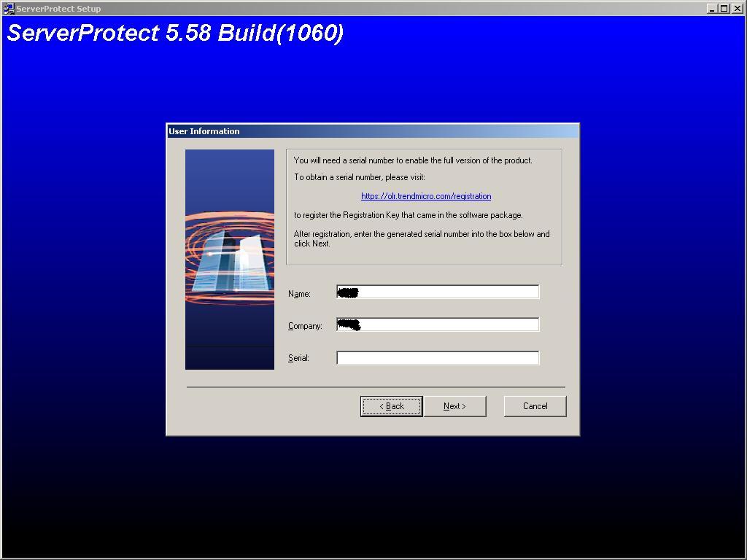Screen dimensions: 747x560
Task: Click the ServerProtect Setup title bar icon
Action: pos(7,8)
